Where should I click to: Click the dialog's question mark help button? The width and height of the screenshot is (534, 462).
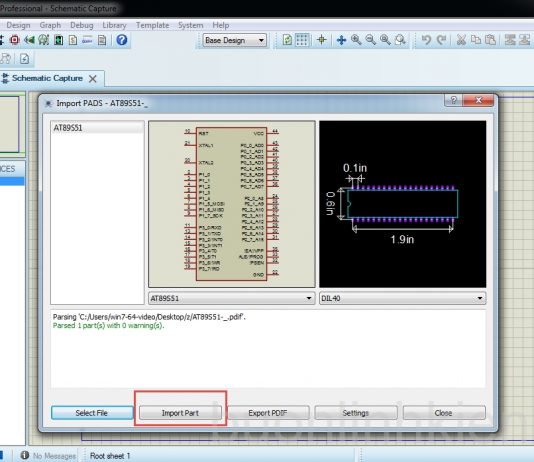tap(454, 100)
